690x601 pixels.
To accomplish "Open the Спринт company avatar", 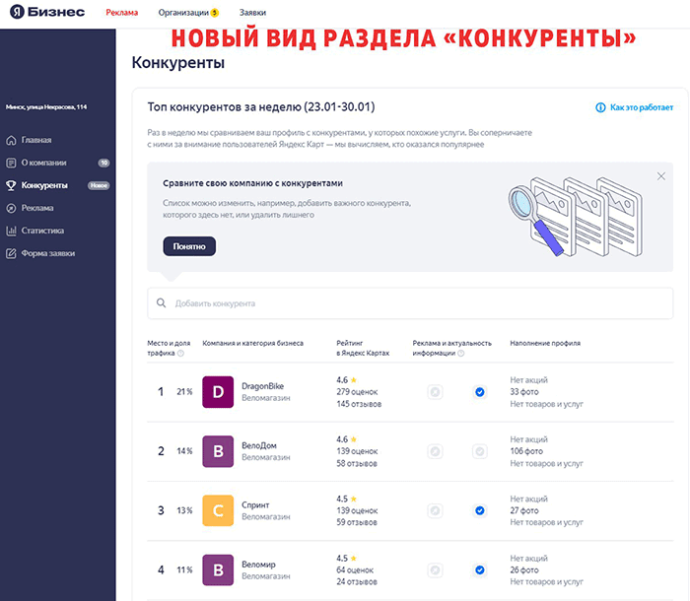I will [x=218, y=510].
